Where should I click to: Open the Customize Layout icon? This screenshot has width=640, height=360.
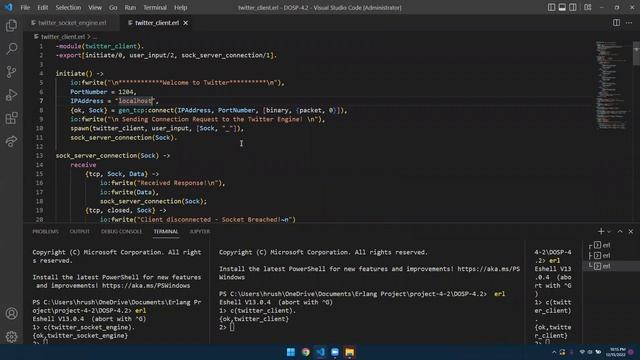tap(588, 7)
